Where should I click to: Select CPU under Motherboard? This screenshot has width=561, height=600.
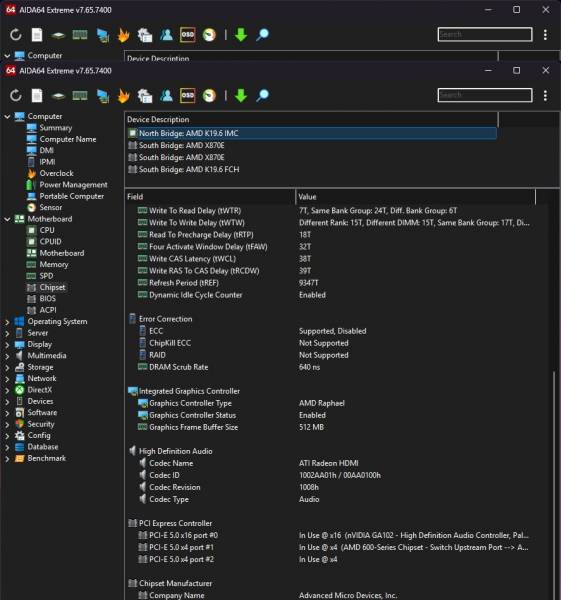point(47,230)
